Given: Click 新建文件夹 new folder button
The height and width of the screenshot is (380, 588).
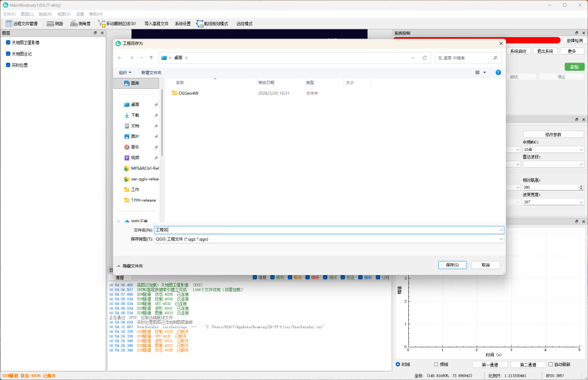Looking at the screenshot, I should click(151, 72).
